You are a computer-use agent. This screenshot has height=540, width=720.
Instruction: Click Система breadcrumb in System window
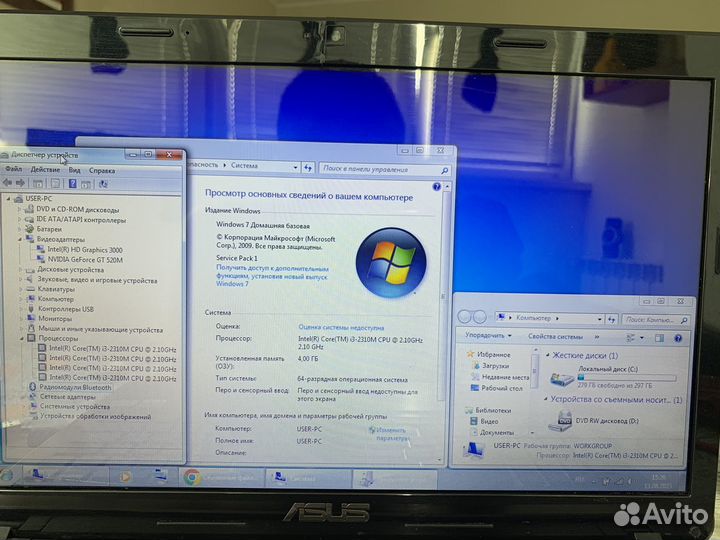point(244,165)
